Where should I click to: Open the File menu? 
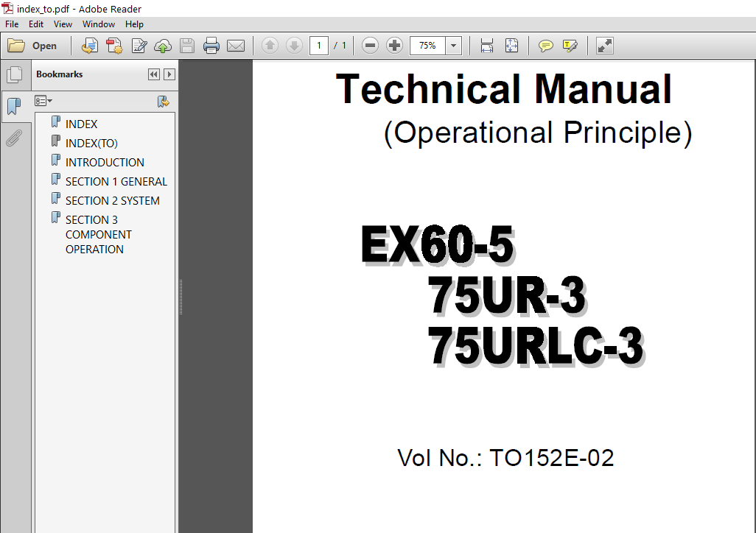[x=12, y=24]
